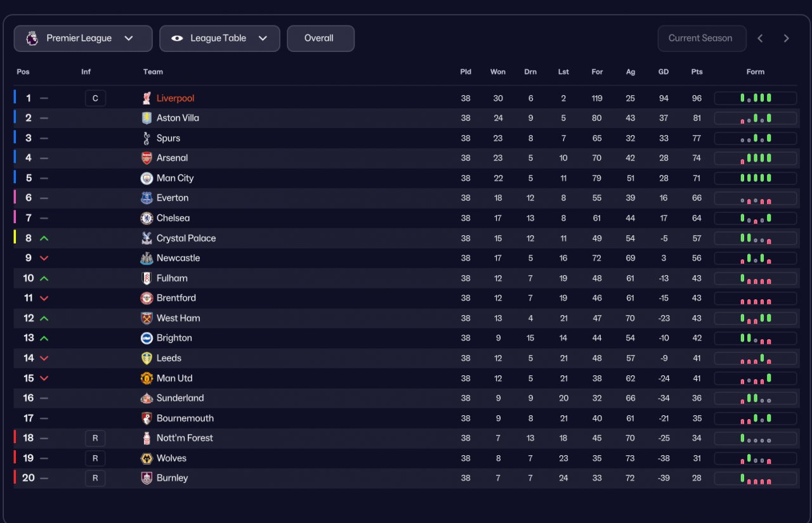Click the Wolves club badge icon
This screenshot has height=523, width=812.
pyautogui.click(x=147, y=458)
